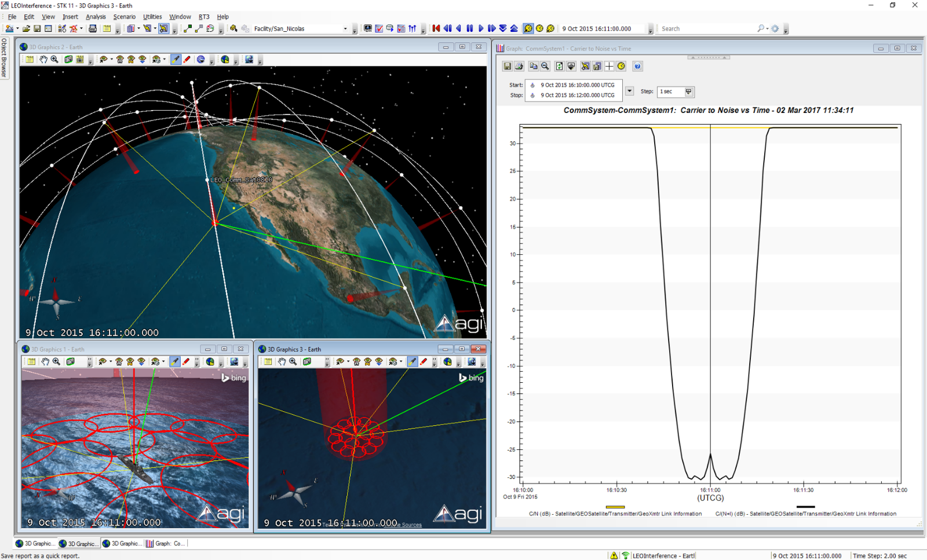Zoom out on the graph
This screenshot has width=927, height=560.
545,67
